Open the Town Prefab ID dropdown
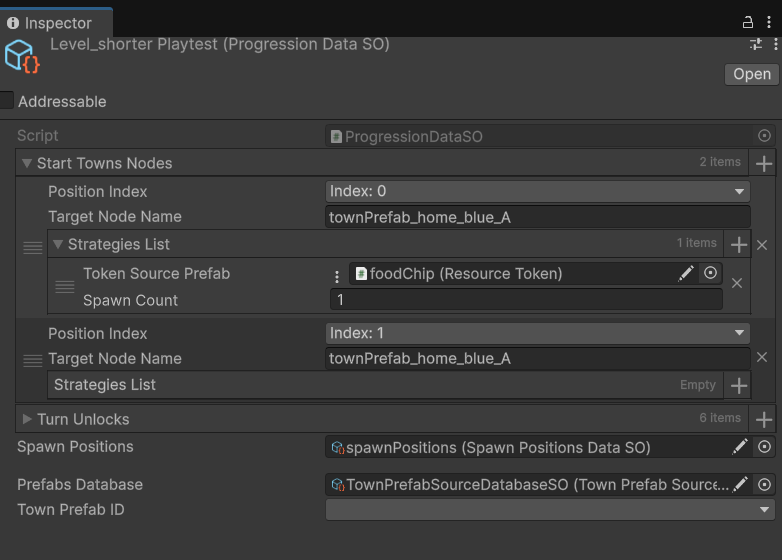The image size is (782, 560). tap(550, 510)
